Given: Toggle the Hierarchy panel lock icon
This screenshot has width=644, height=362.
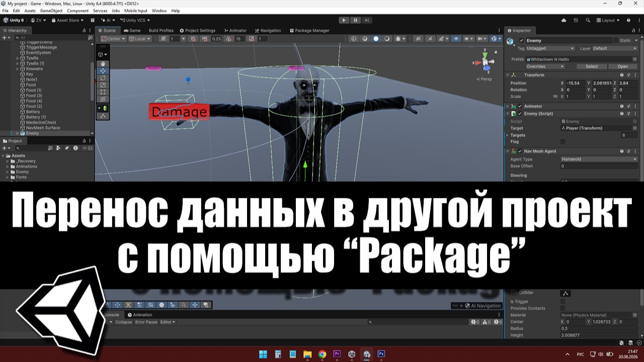Looking at the screenshot, I should (x=84, y=31).
